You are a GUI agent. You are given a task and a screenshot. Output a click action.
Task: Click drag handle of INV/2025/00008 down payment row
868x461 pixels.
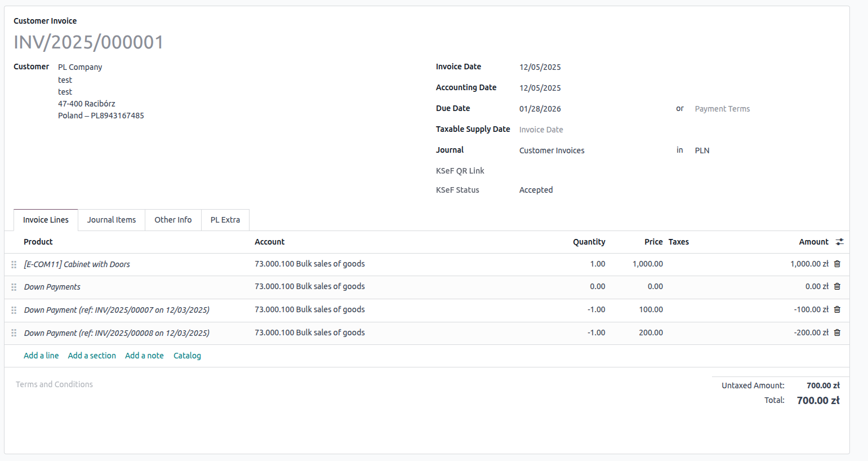(x=14, y=333)
